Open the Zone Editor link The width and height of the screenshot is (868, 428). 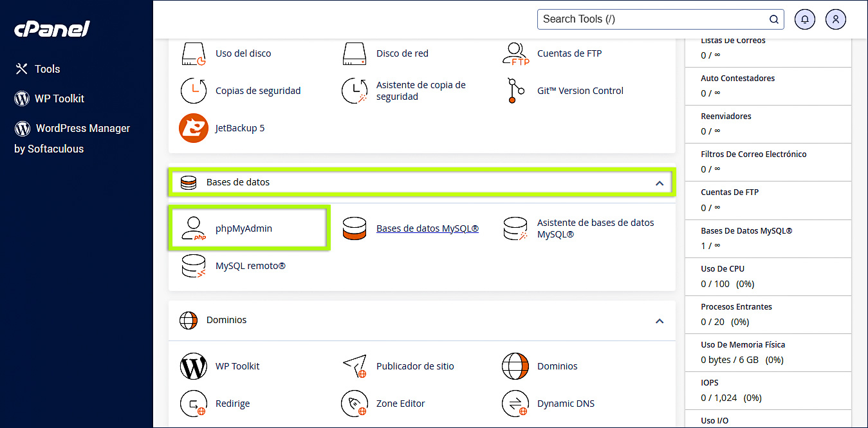click(x=401, y=404)
